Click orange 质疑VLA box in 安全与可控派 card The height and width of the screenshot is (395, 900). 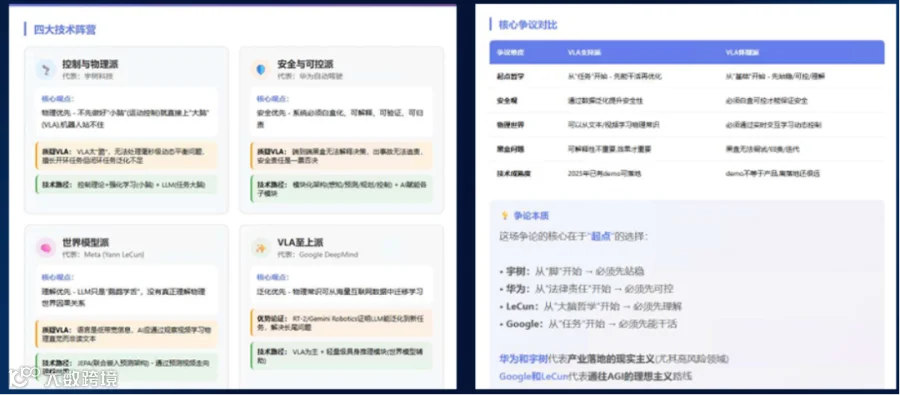[342, 156]
